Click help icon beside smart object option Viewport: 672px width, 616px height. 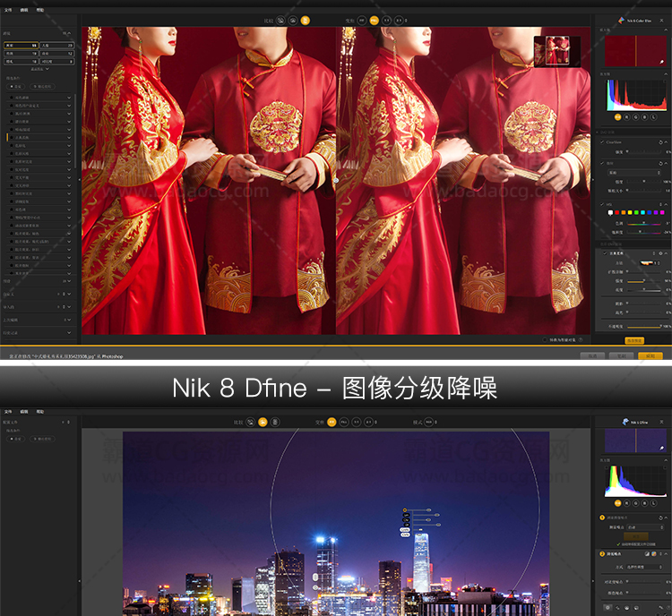pyautogui.click(x=581, y=339)
